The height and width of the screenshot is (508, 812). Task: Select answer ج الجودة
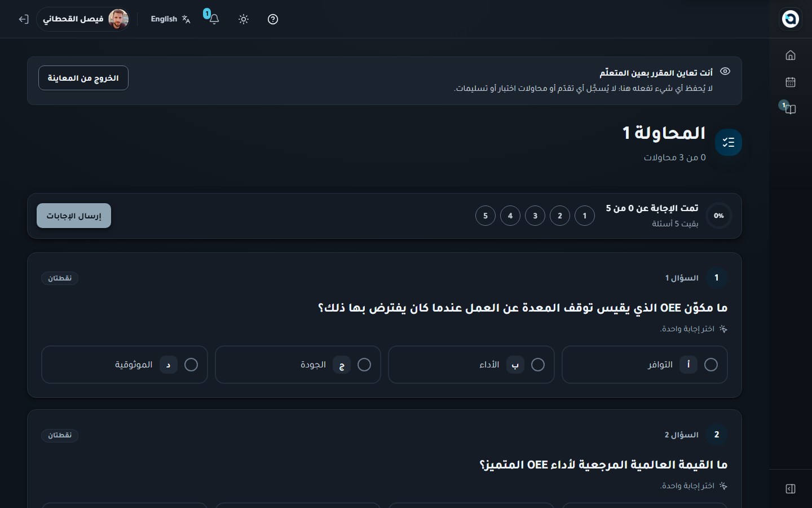pyautogui.click(x=298, y=365)
